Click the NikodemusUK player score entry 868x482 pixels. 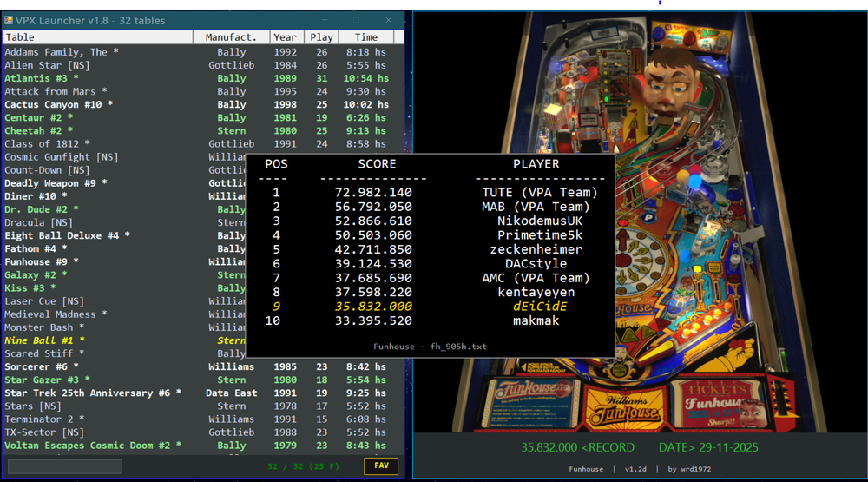pyautogui.click(x=431, y=221)
